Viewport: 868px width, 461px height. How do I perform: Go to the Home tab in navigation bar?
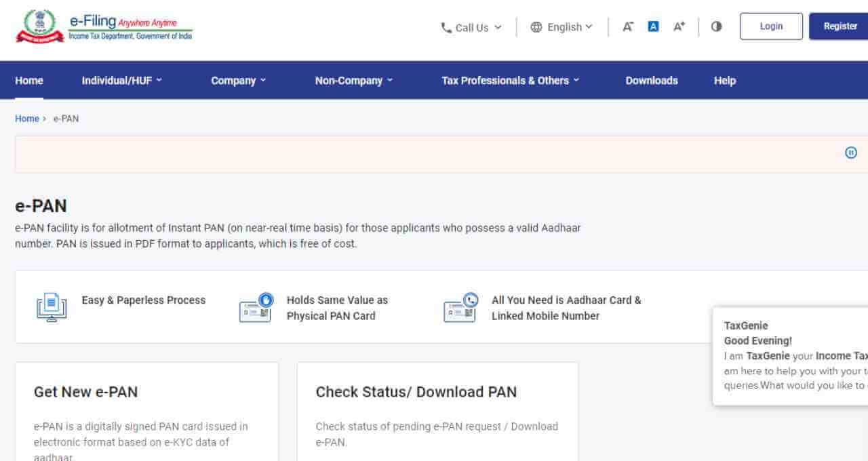click(x=29, y=80)
